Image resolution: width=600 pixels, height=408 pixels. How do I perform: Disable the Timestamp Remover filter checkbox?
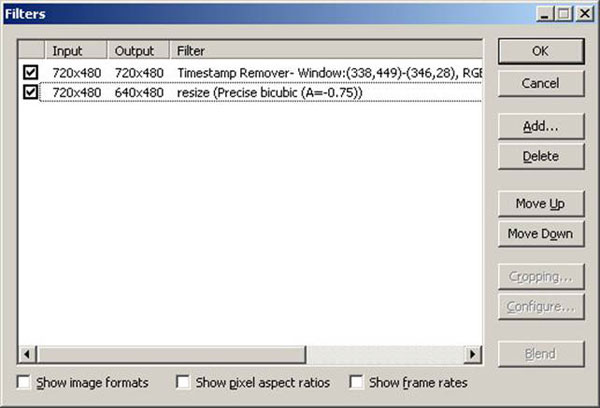click(30, 73)
